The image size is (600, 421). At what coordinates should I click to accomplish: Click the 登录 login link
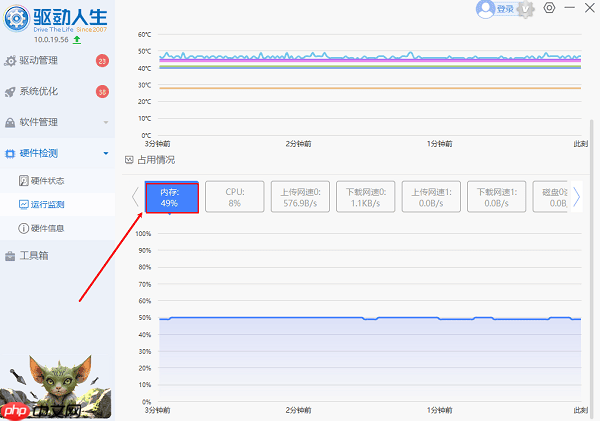tap(505, 9)
